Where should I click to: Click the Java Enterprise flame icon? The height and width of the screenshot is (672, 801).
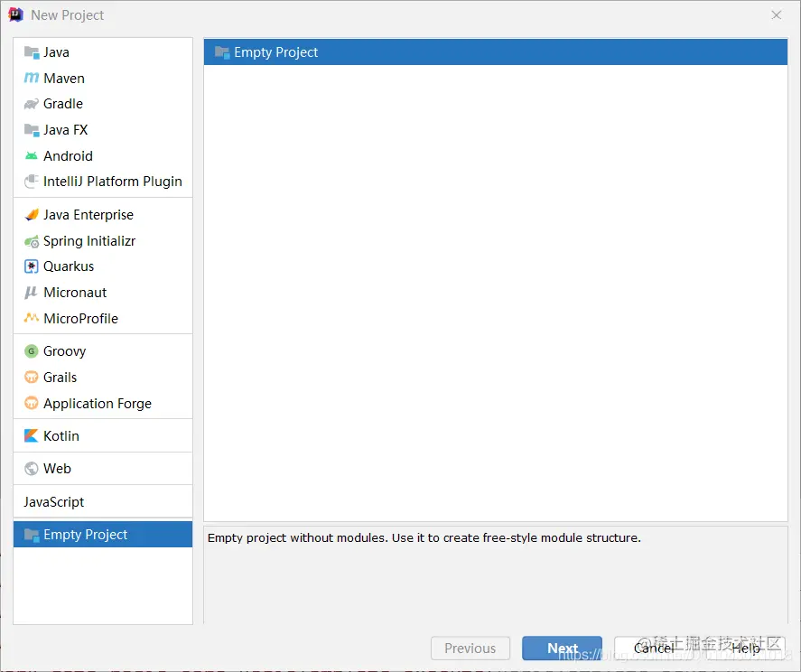tap(32, 215)
